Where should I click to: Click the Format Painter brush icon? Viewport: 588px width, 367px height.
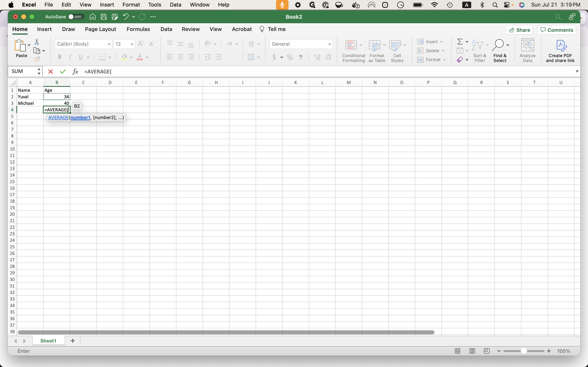(x=37, y=59)
